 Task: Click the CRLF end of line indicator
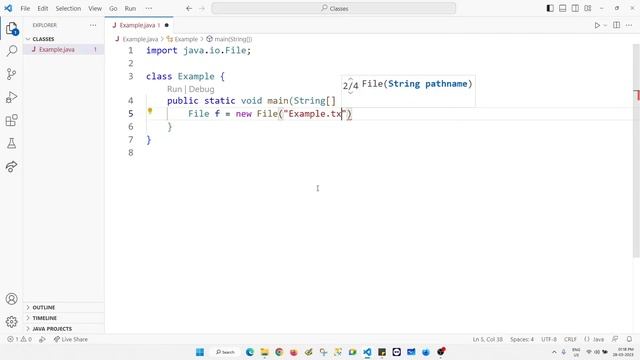[x=570, y=339]
